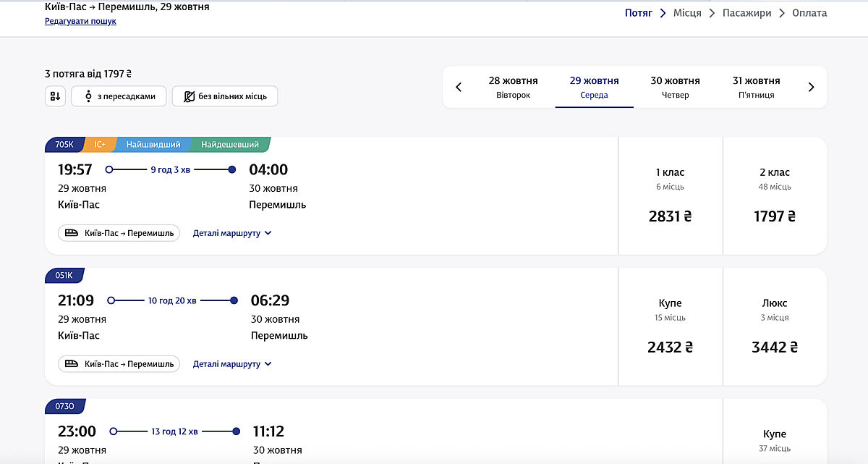This screenshot has width=868, height=464.
Task: Click train icon in 051K route chip
Action: (72, 364)
